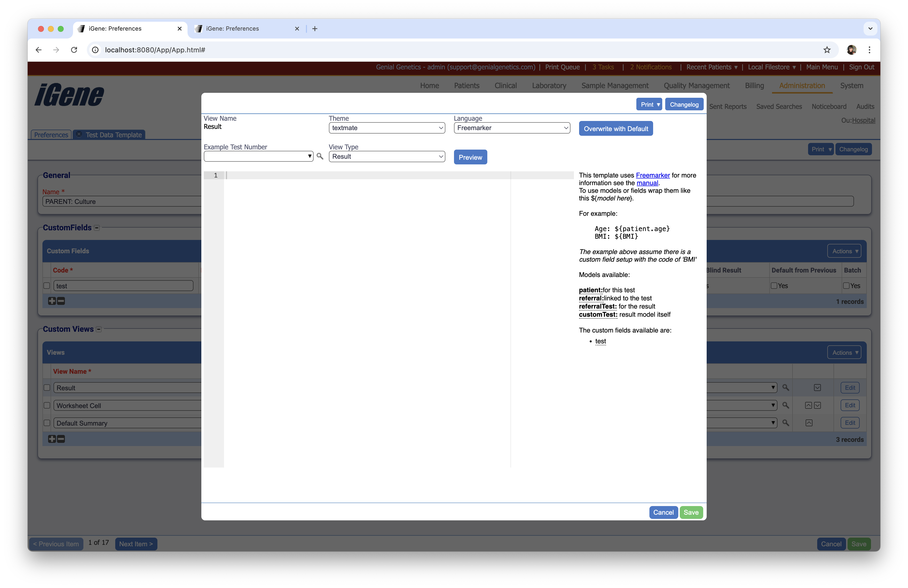The height and width of the screenshot is (588, 908).
Task: Click the add row plus icon under Views
Action: [x=52, y=439]
